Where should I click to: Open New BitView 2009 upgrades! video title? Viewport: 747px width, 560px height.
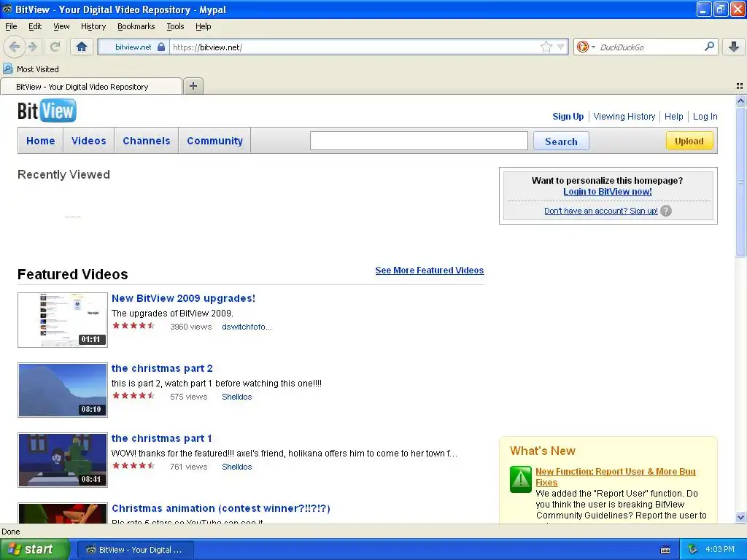(183, 298)
